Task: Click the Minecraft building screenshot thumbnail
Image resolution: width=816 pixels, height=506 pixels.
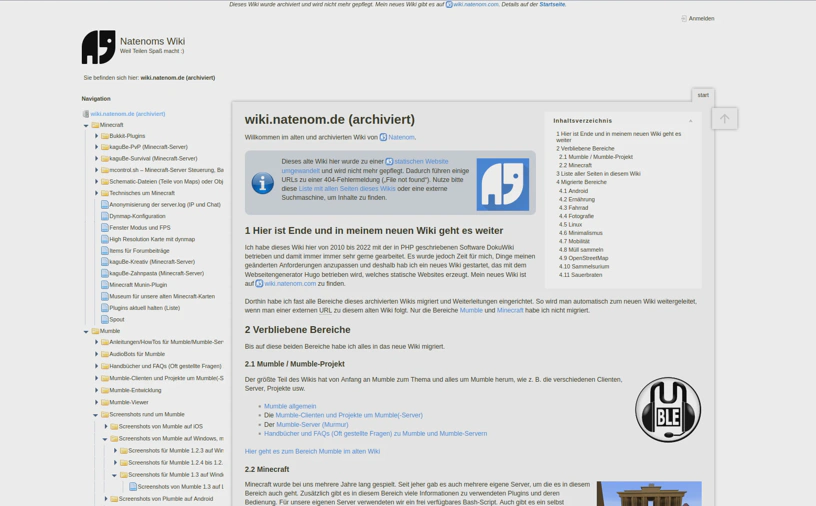Action: tap(649, 494)
